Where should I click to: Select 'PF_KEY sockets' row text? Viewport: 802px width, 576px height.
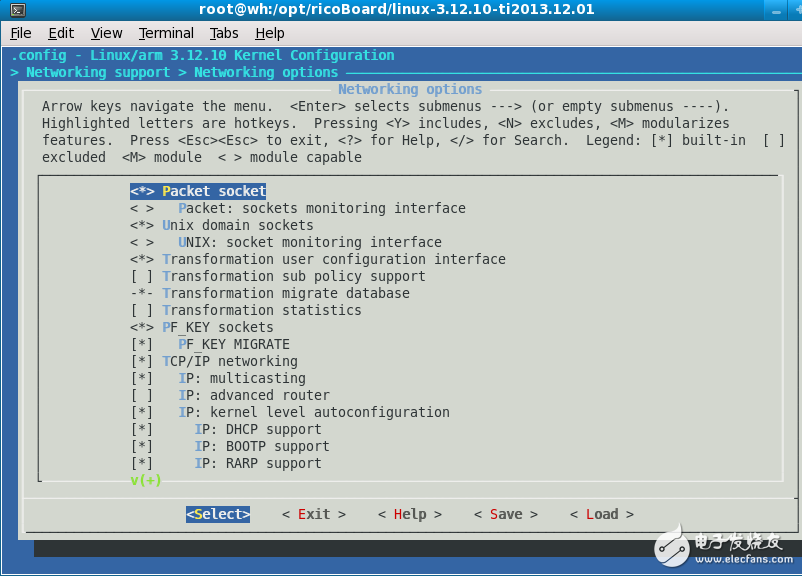click(x=218, y=327)
